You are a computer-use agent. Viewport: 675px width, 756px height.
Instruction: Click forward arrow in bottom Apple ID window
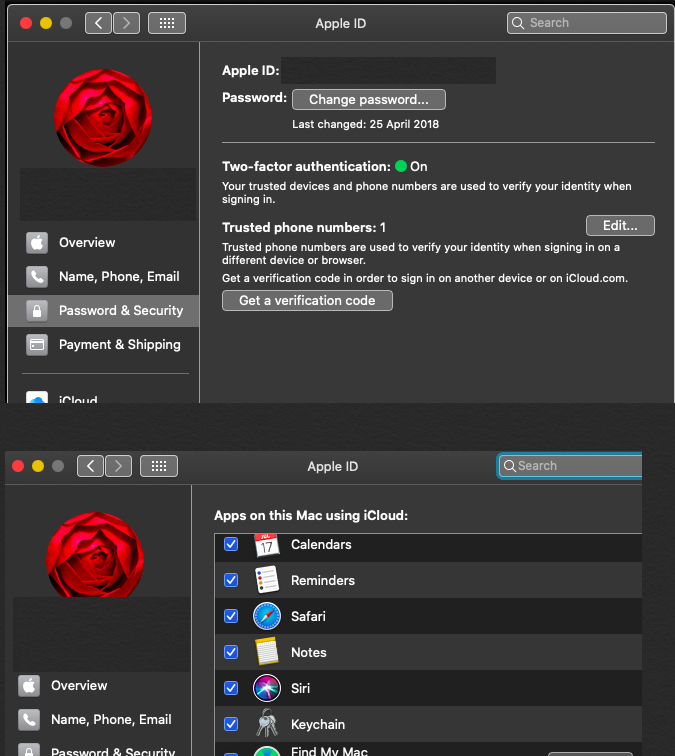(119, 466)
